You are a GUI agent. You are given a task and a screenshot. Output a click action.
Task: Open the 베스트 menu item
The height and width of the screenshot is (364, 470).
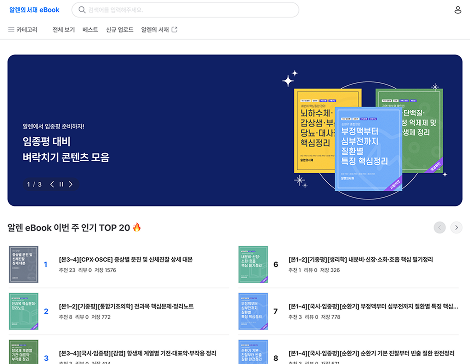(90, 30)
